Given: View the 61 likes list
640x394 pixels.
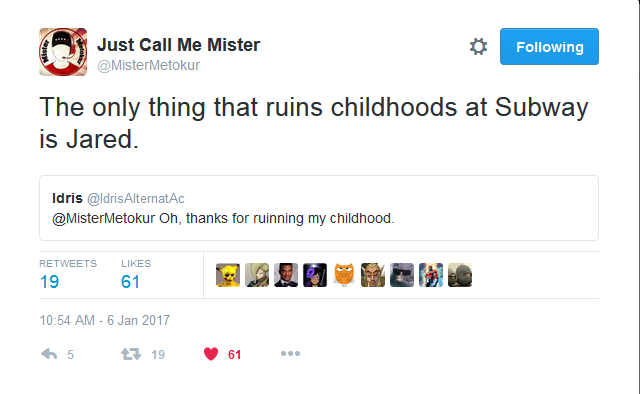Looking at the screenshot, I should 136,275.
